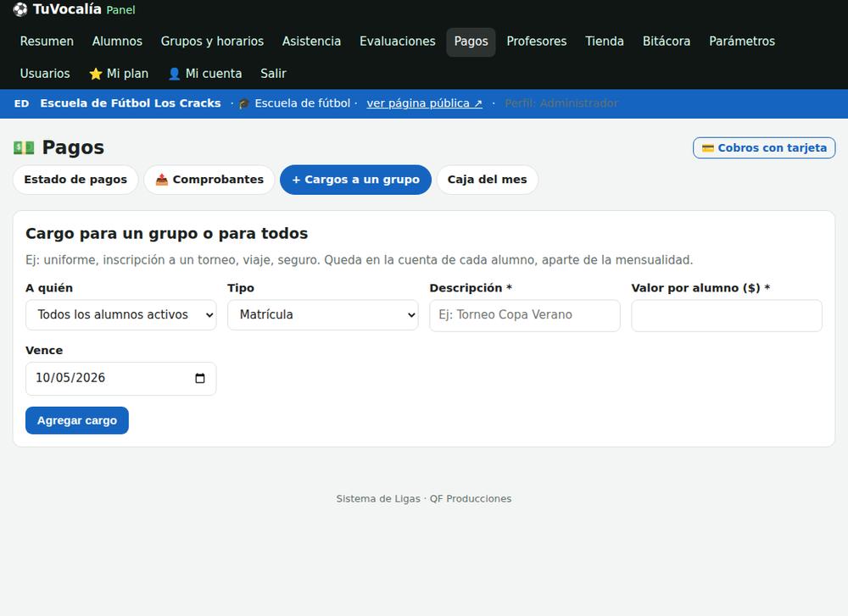
Task: Click the Vence date field
Action: 121,378
